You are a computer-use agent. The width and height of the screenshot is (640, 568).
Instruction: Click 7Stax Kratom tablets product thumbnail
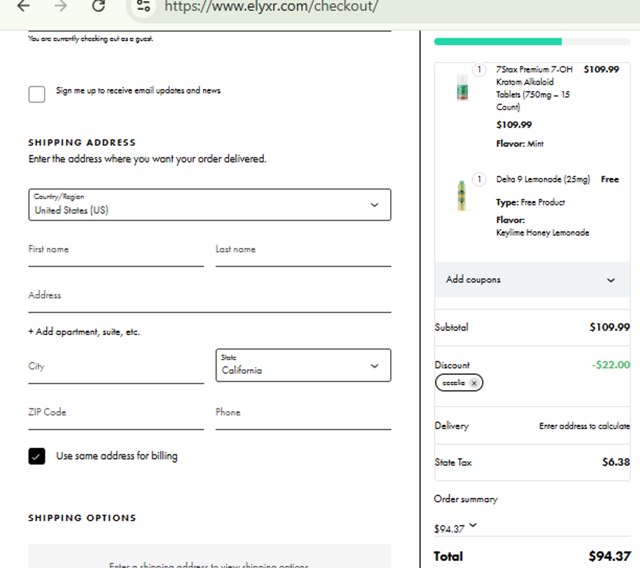[x=462, y=87]
